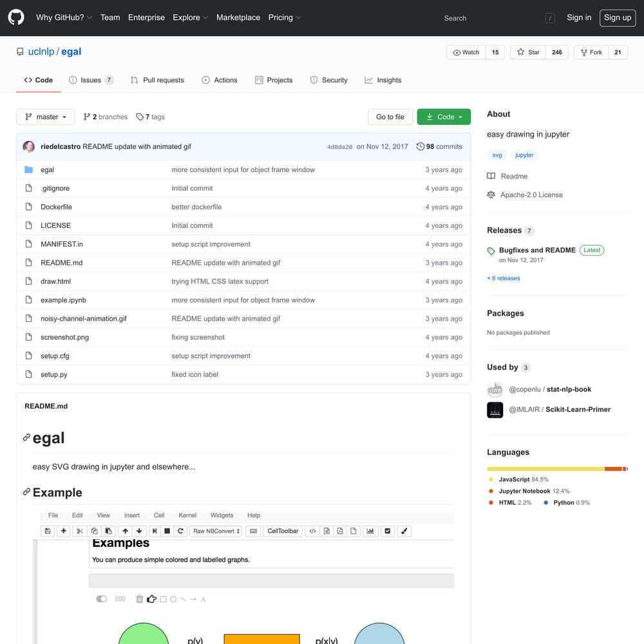Click the file icon beside setup.py

[x=28, y=374]
